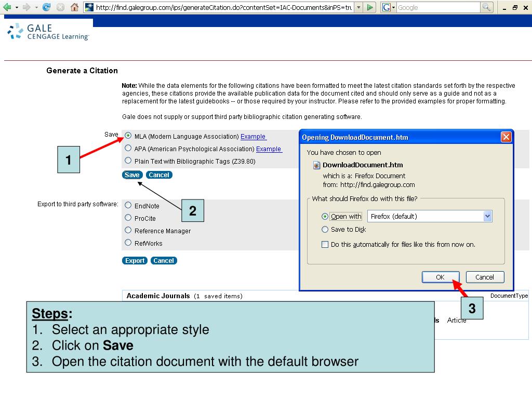Choose the RefWorks export option

128,243
